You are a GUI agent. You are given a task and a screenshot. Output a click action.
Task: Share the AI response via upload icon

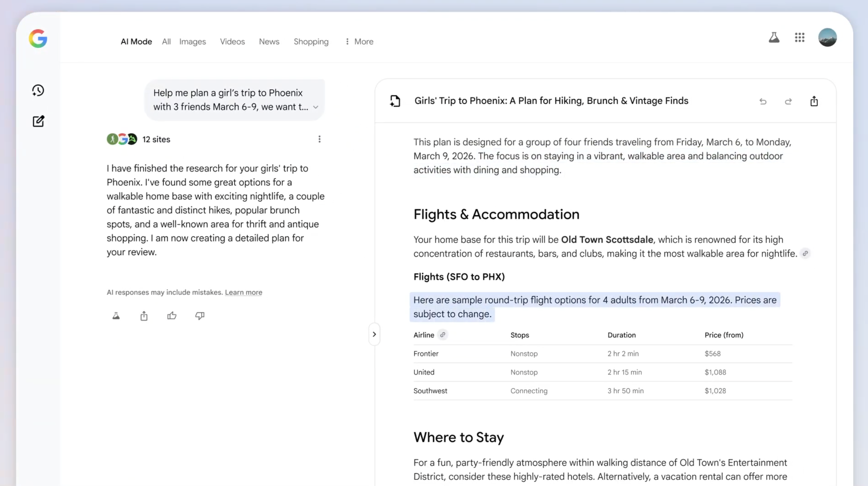[144, 316]
